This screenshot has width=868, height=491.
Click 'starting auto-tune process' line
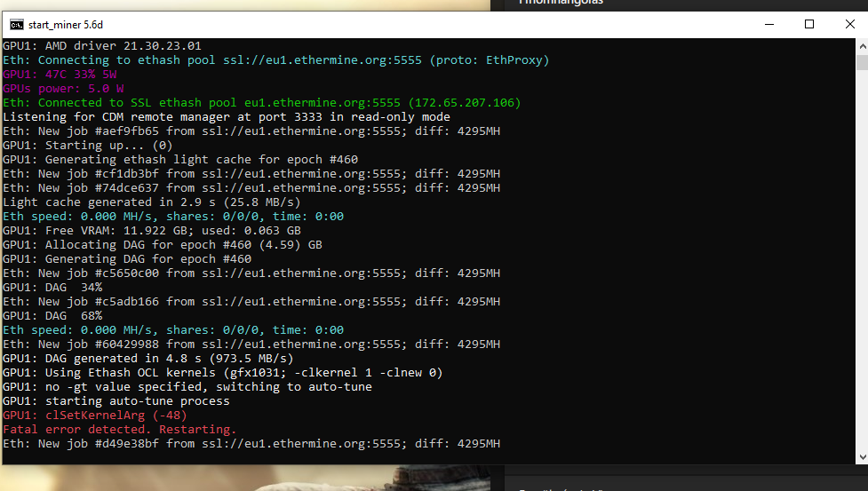click(116, 401)
